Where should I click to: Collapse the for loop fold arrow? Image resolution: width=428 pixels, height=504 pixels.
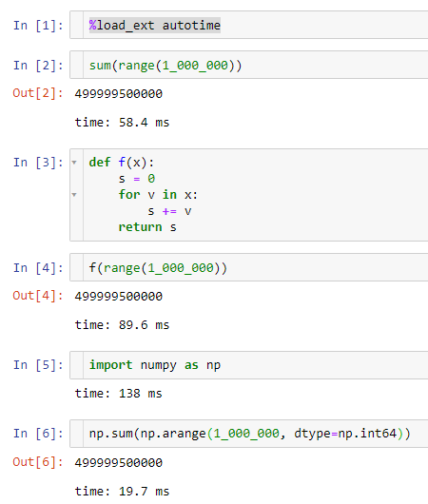pyautogui.click(x=74, y=195)
